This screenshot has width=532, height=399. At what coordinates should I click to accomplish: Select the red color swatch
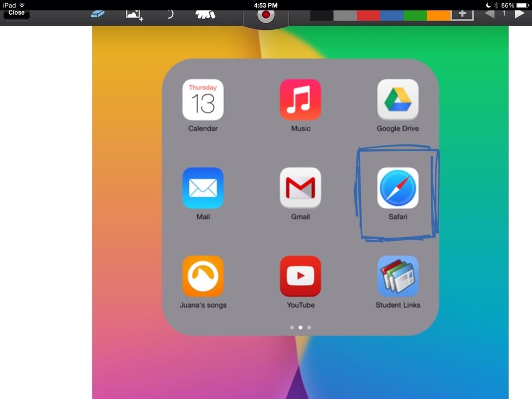[369, 14]
